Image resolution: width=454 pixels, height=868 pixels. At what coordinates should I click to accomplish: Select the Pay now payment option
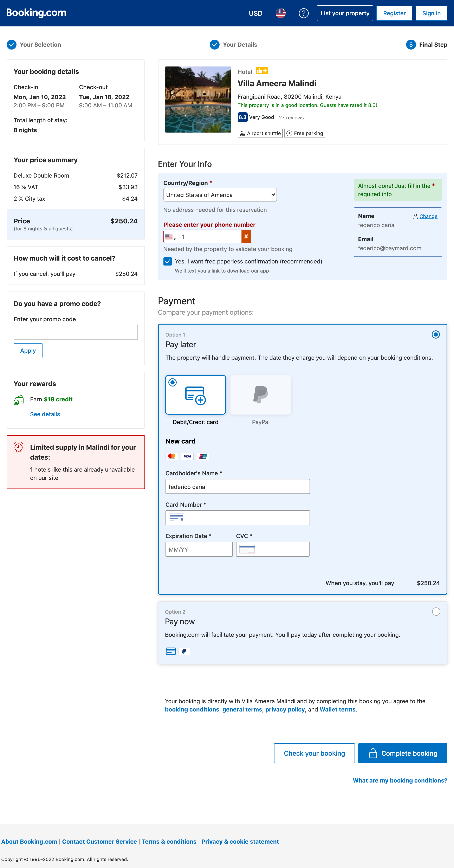pyautogui.click(x=436, y=612)
